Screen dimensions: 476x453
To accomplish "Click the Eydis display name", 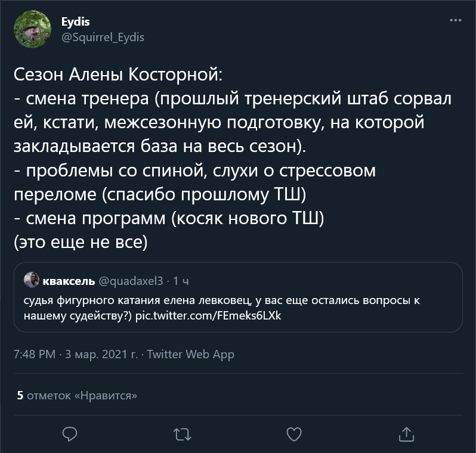I will 75,22.
